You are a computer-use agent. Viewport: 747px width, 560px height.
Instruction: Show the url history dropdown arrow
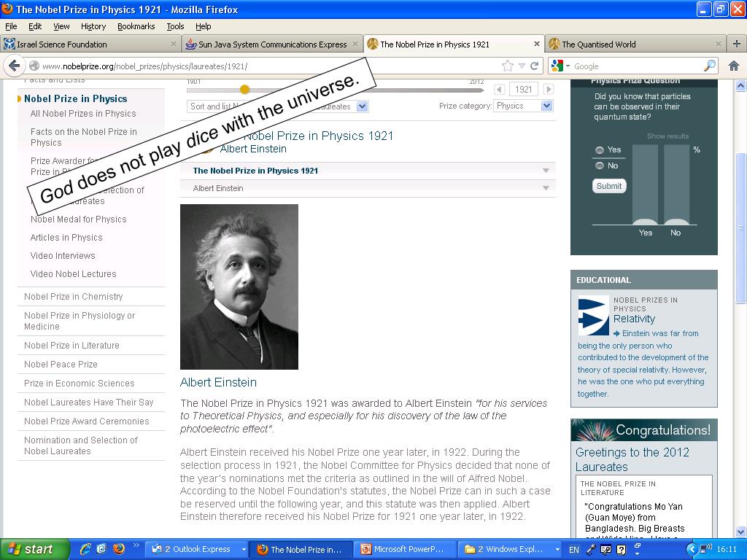[x=522, y=66]
